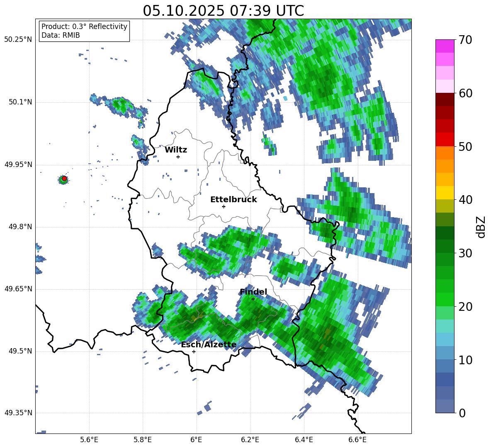Click the 50.1°N latitude label
This screenshot has width=491, height=448.
pos(20,102)
